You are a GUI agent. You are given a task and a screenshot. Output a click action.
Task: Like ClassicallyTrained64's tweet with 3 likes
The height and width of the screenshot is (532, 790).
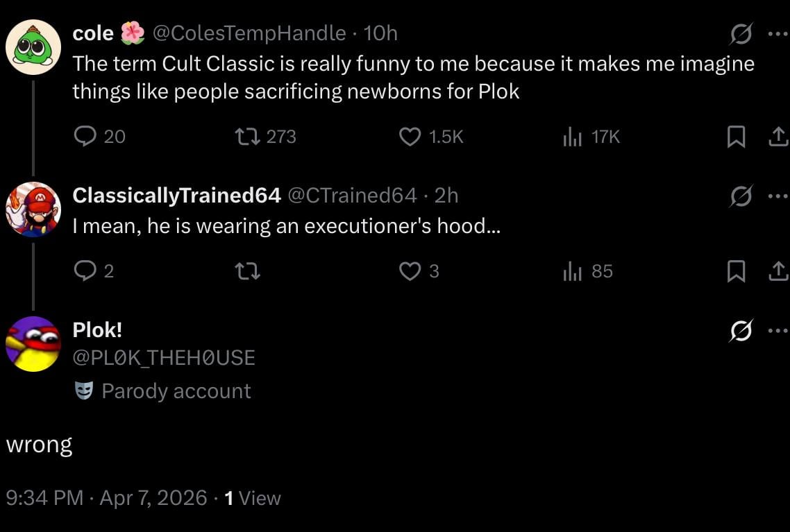pos(410,271)
